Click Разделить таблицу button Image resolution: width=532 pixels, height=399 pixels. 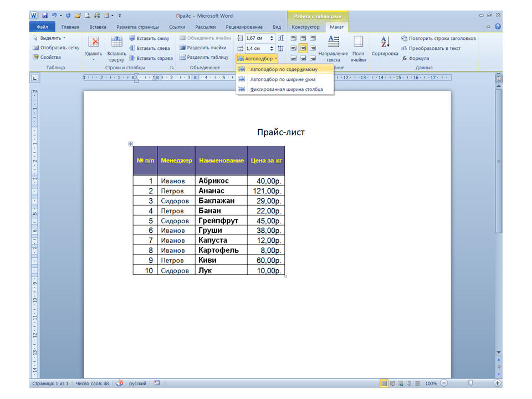(203, 57)
